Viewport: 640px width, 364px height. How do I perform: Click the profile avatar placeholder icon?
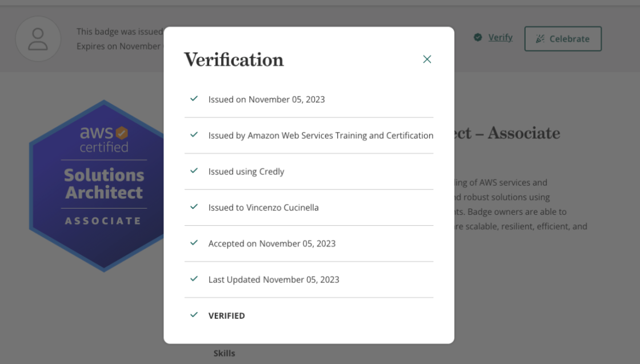click(38, 39)
